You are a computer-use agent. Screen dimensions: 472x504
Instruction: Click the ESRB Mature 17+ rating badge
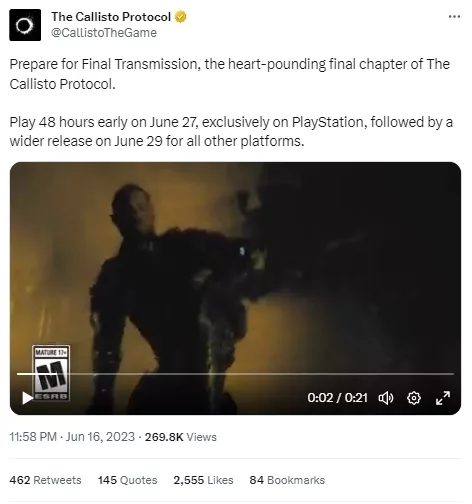51,373
